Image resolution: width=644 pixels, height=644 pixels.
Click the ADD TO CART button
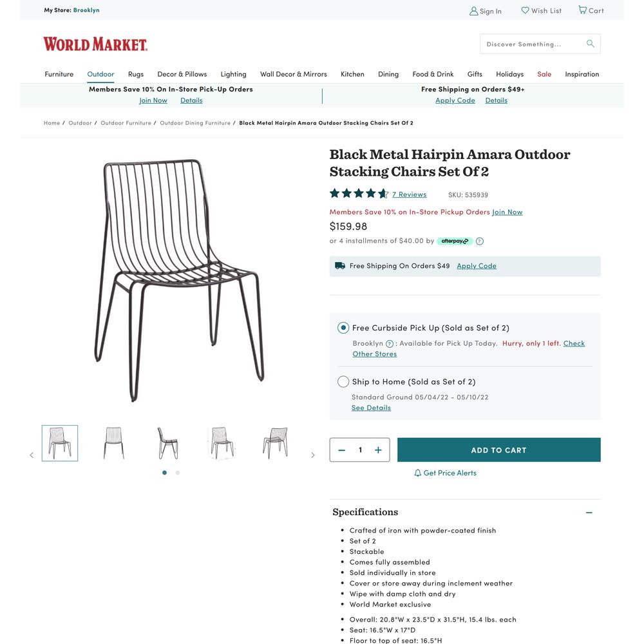tap(498, 450)
